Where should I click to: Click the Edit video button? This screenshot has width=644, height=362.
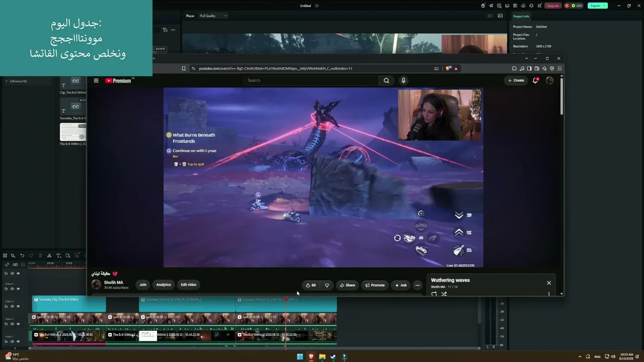[x=189, y=285]
